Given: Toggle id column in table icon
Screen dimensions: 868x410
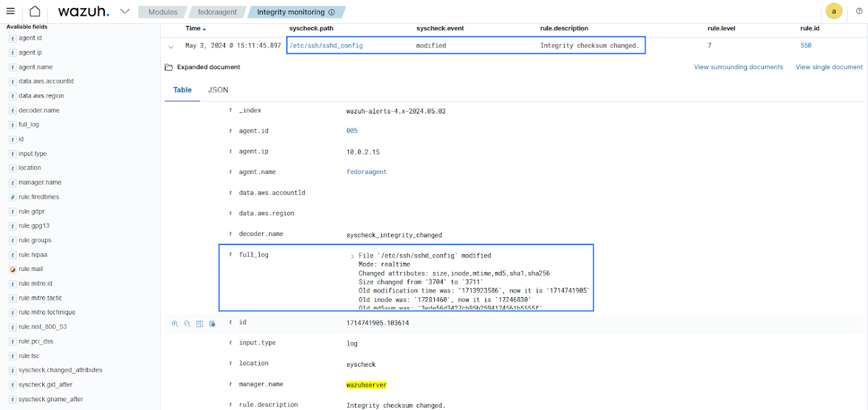Looking at the screenshot, I should [200, 324].
